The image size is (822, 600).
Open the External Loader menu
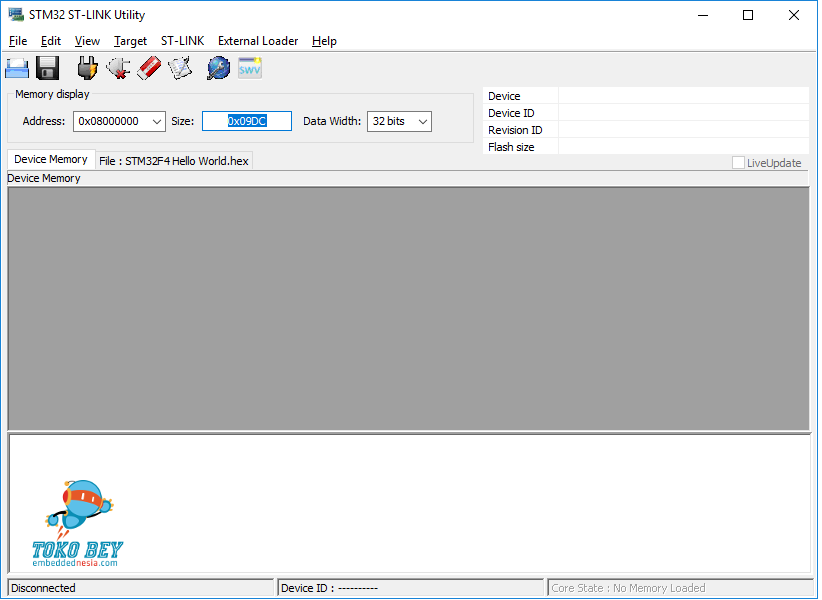coord(258,41)
